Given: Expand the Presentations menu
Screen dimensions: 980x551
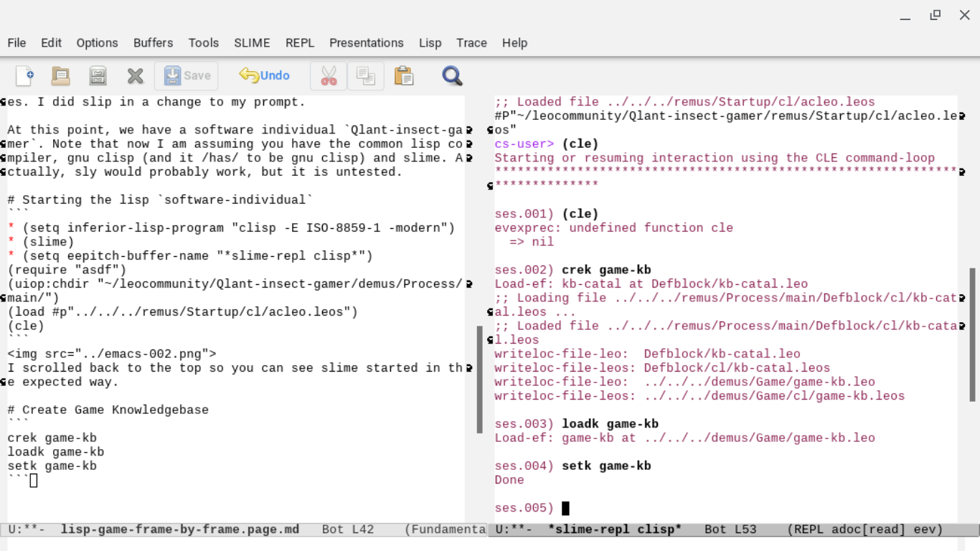Looking at the screenshot, I should 366,43.
